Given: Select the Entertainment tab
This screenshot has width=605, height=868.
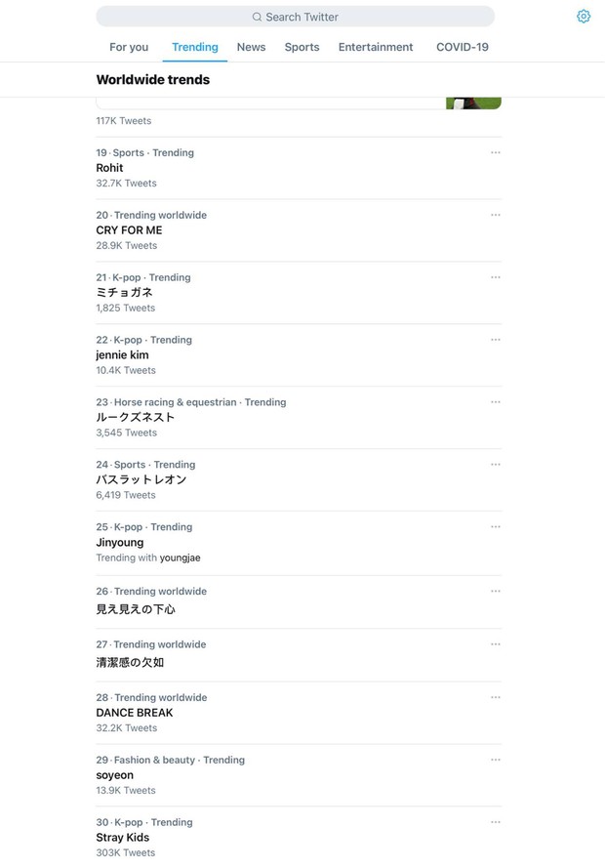Looking at the screenshot, I should pos(376,47).
